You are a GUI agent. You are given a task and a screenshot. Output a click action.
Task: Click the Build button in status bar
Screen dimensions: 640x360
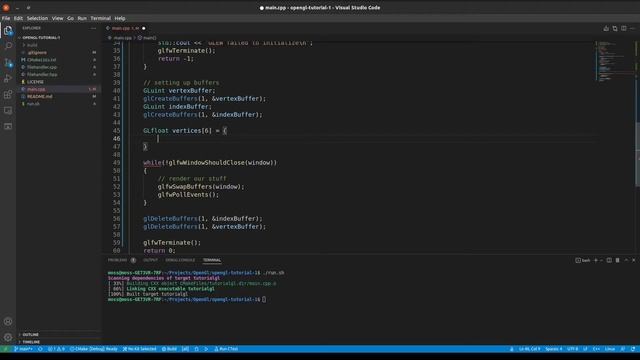point(169,349)
